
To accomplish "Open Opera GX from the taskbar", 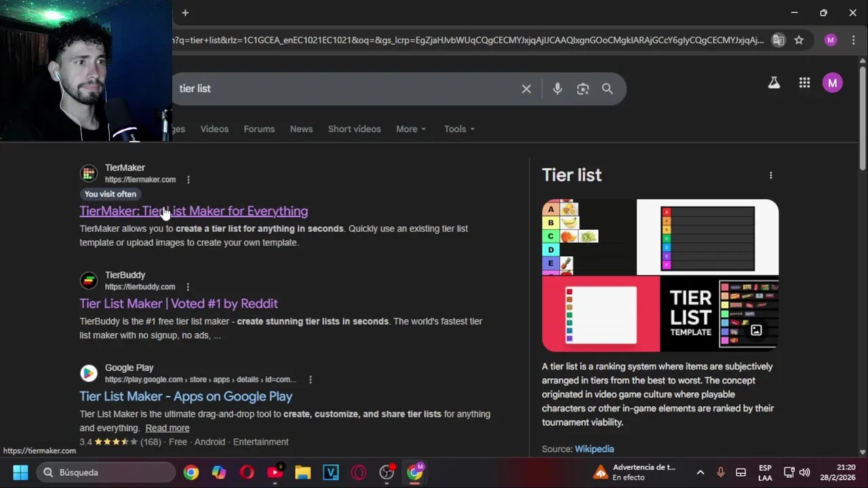I will [x=359, y=472].
